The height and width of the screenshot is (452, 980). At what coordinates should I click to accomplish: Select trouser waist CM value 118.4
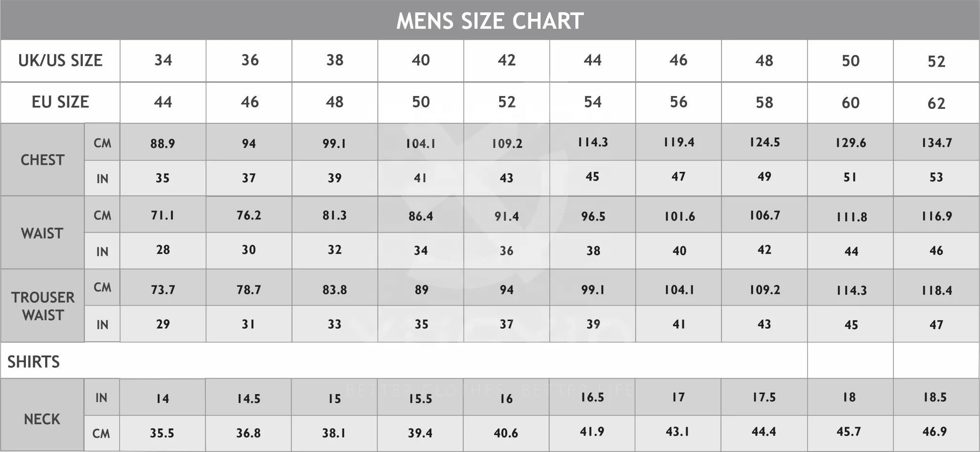click(x=937, y=291)
